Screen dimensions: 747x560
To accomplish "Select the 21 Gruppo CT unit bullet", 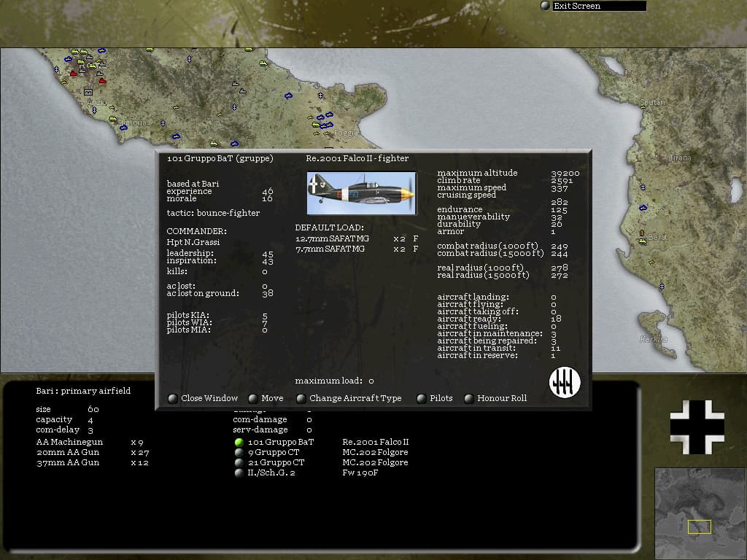I will [239, 462].
